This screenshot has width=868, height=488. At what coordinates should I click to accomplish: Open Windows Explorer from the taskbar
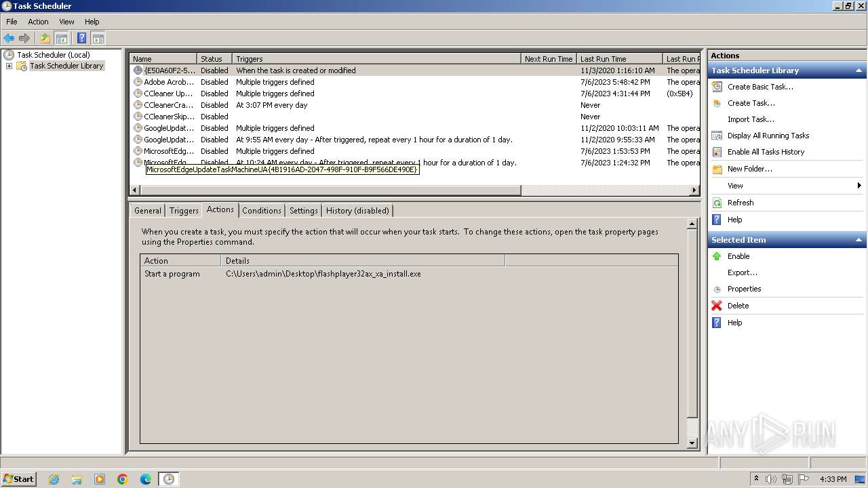click(77, 479)
